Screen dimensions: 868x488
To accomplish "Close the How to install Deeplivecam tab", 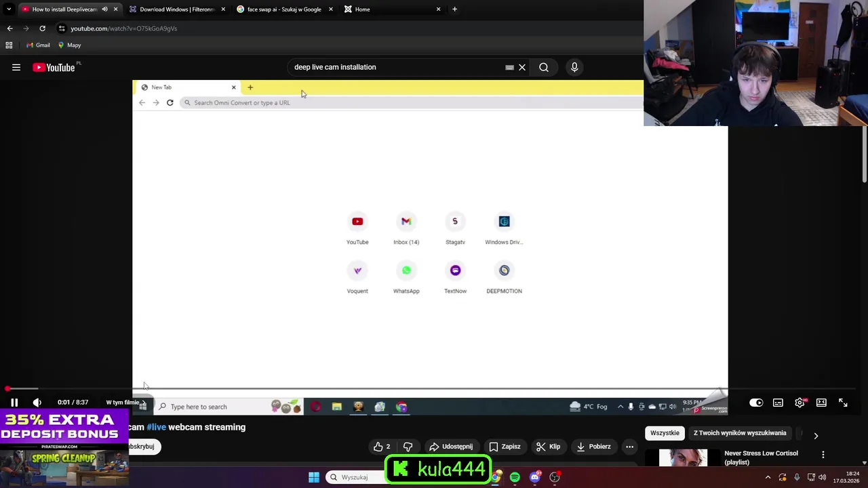I will coord(115,9).
